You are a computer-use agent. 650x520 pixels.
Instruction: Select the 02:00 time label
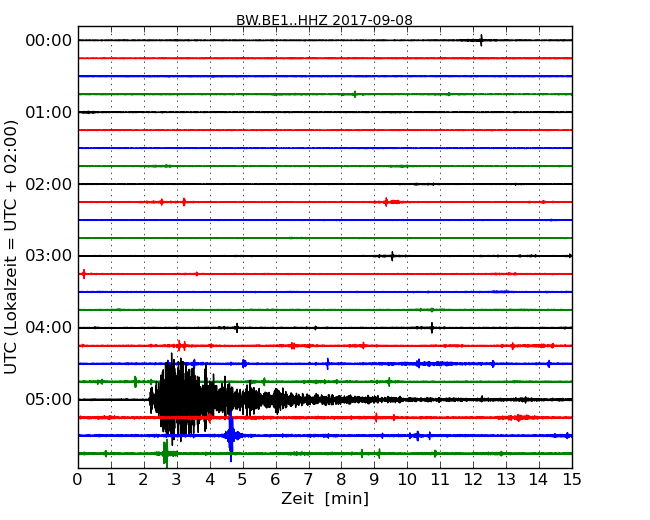click(49, 184)
